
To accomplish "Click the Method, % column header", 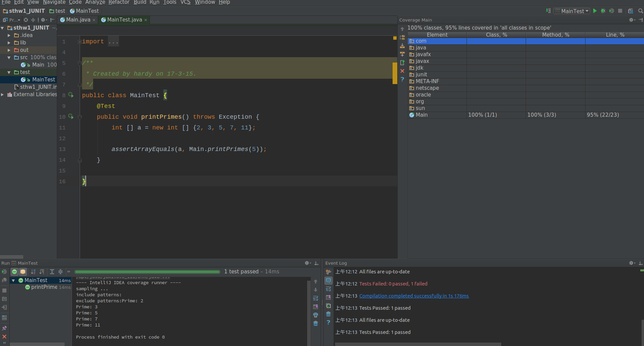I will [x=556, y=35].
